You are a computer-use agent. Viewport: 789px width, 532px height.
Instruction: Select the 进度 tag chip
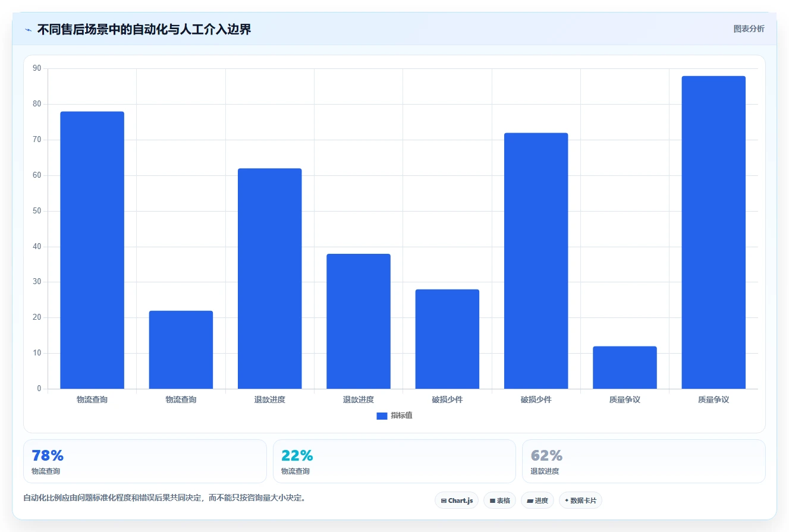pos(537,500)
